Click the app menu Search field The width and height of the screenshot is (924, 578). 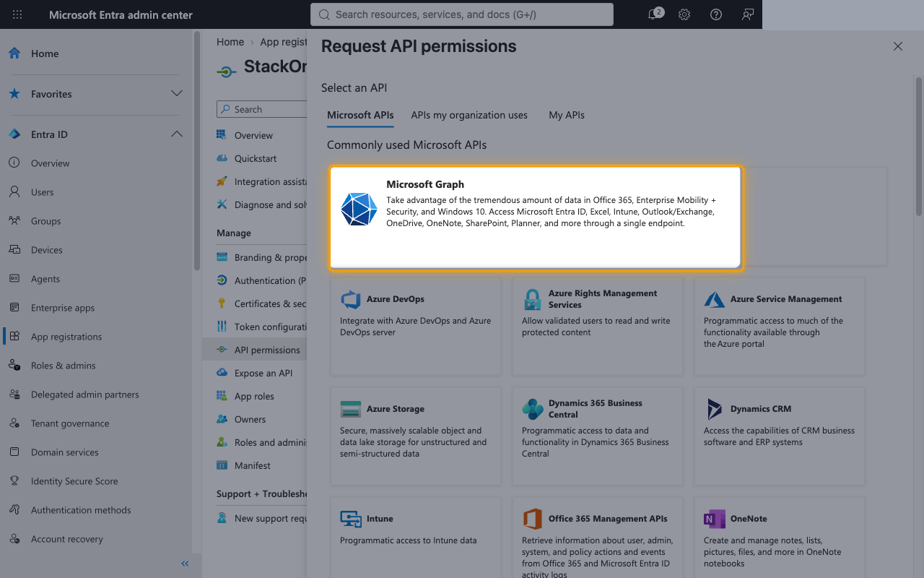click(262, 109)
